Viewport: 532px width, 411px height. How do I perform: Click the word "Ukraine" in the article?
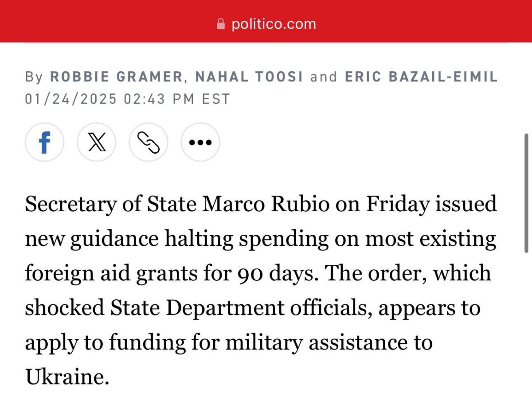66,377
